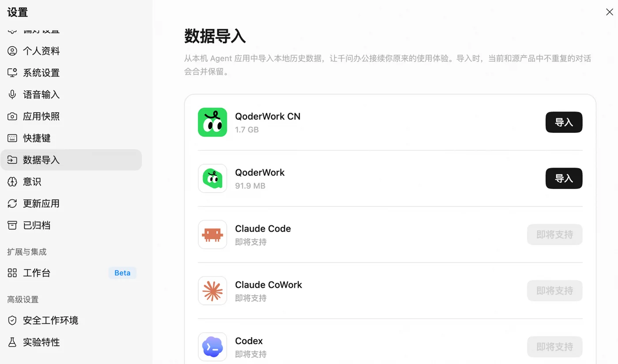The image size is (618, 364).
Task: Click the "Claude CoWork" app name
Action: (268, 285)
